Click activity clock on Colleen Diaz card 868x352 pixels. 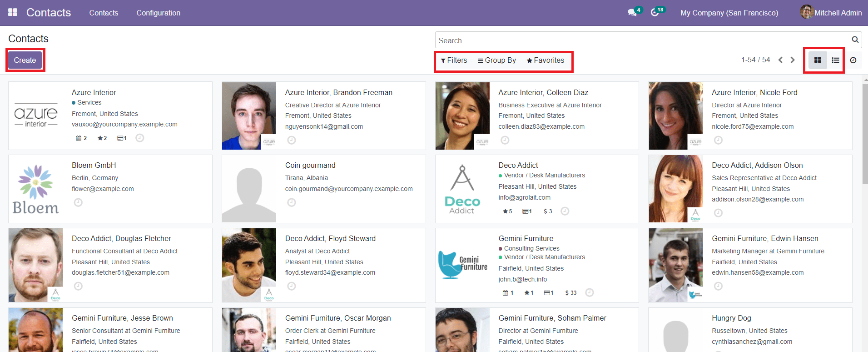click(x=505, y=140)
